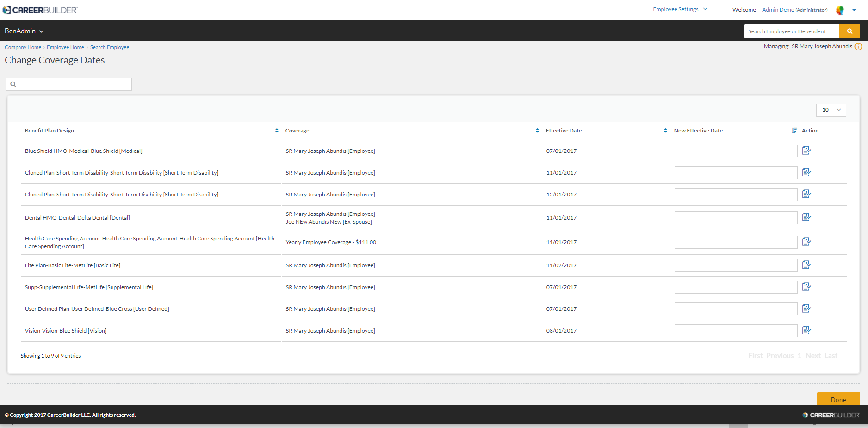This screenshot has width=868, height=428.
Task: Open the BenAdmin dropdown menu
Action: (24, 31)
